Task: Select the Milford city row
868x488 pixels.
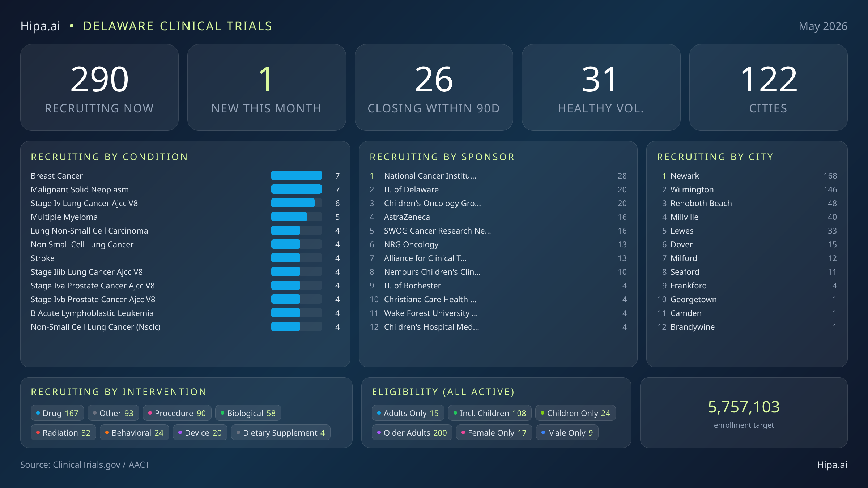Action: (x=747, y=258)
